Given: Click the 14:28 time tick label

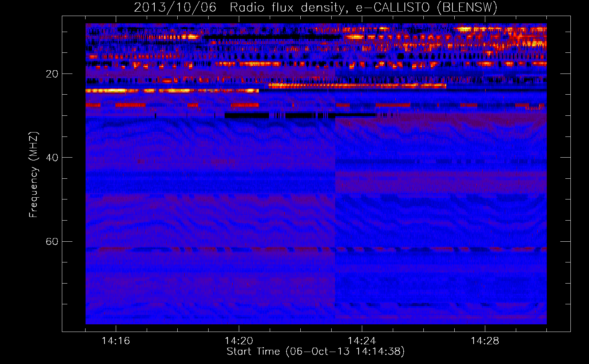Looking at the screenshot, I should (x=485, y=341).
